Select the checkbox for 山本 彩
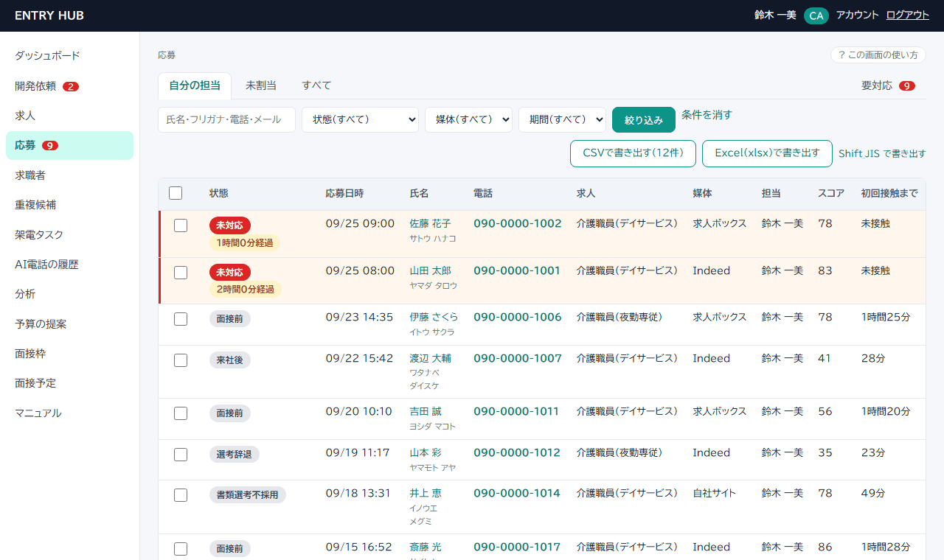Viewport: 944px width, 560px height. point(181,455)
